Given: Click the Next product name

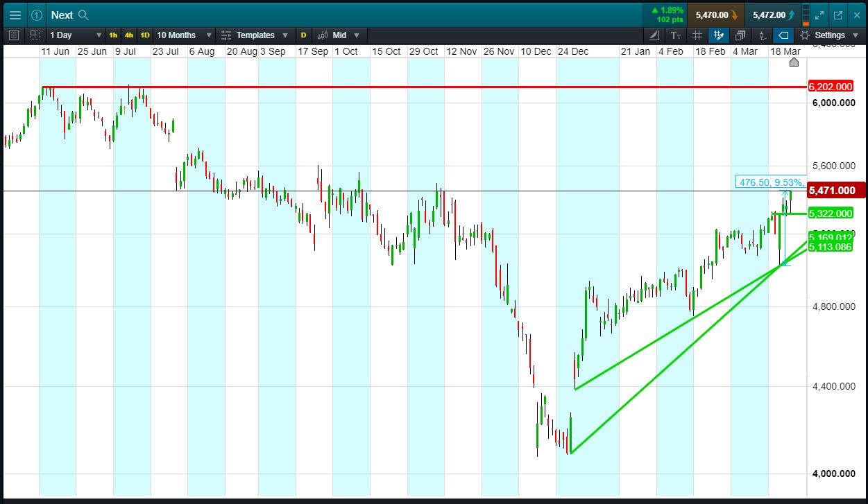Looking at the screenshot, I should (x=62, y=15).
